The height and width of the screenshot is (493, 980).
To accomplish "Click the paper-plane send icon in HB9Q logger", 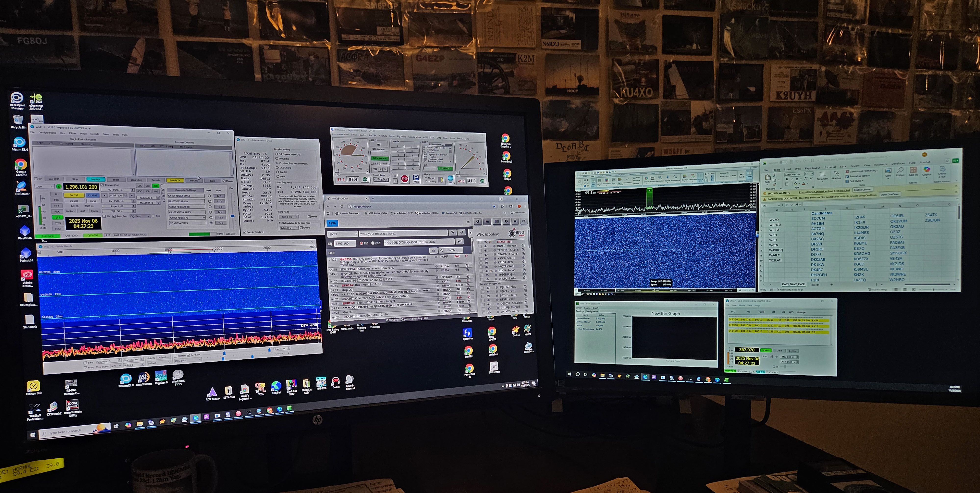I will [x=462, y=233].
